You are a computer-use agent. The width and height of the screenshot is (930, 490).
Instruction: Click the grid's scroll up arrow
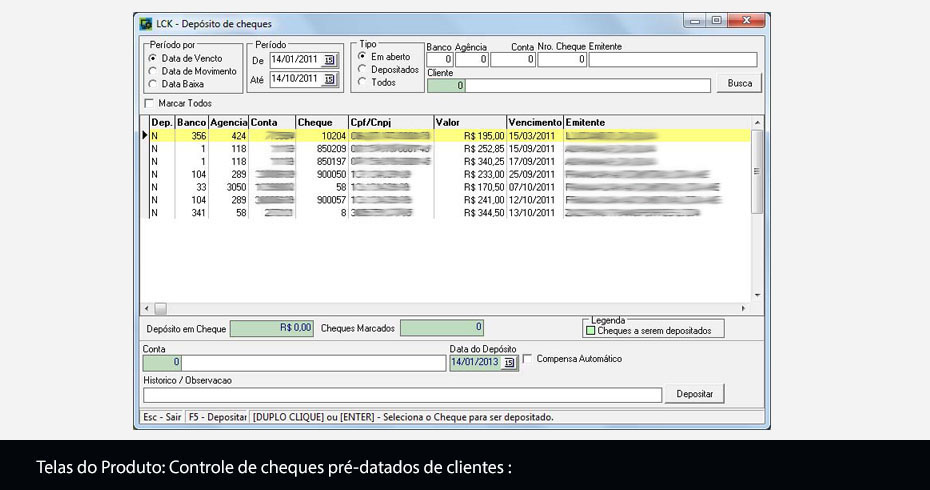[757, 123]
